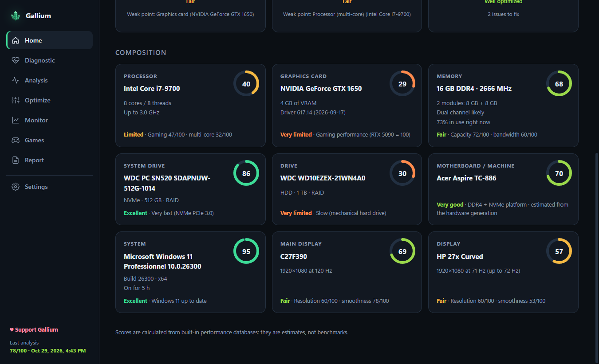Open the Games section
This screenshot has height=364, width=599.
point(49,140)
